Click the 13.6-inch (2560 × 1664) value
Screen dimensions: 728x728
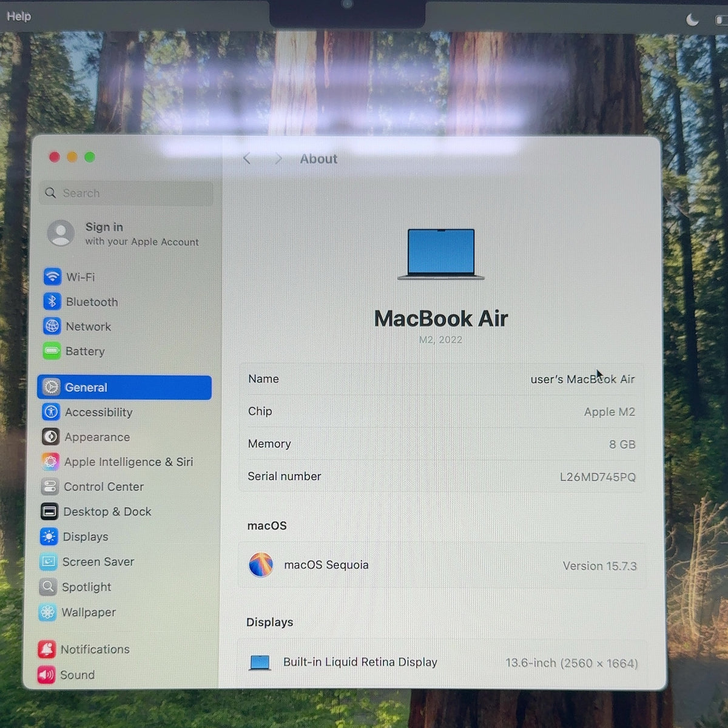pos(571,663)
